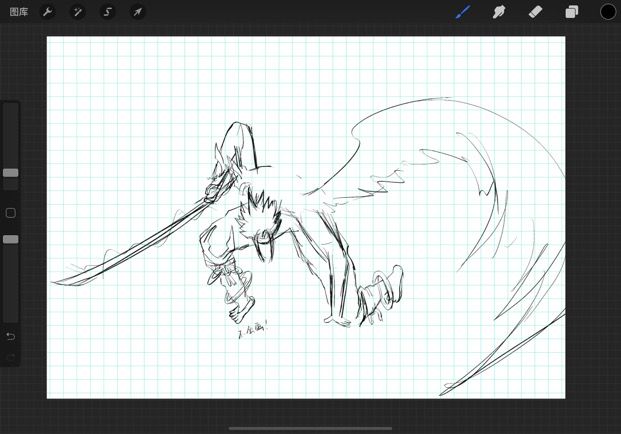The width and height of the screenshot is (621, 434).
Task: Select the Eraser tool
Action: click(x=535, y=12)
